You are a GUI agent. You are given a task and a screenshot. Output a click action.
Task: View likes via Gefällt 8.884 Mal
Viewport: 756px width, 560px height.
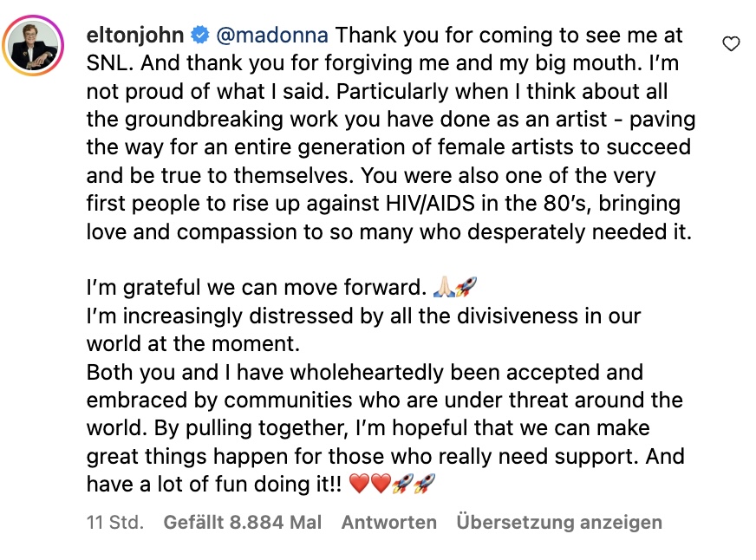pyautogui.click(x=243, y=523)
